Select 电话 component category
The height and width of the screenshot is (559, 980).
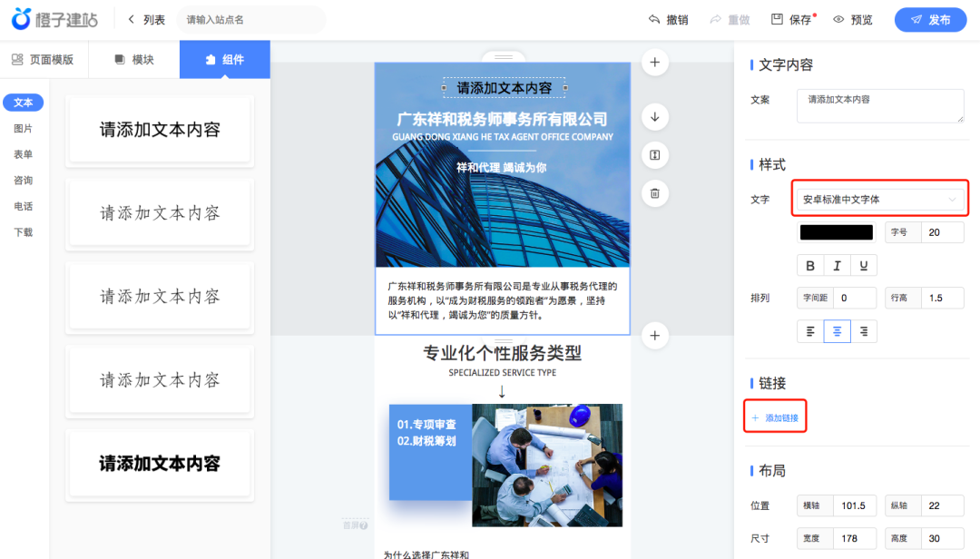coord(23,206)
